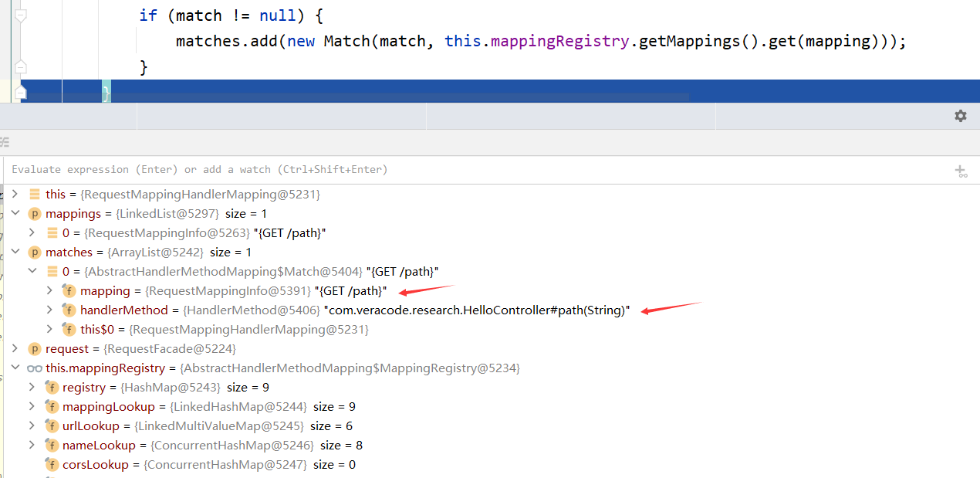Collapse the matches ArrayList node
This screenshot has width=980, height=478.
pos(15,252)
